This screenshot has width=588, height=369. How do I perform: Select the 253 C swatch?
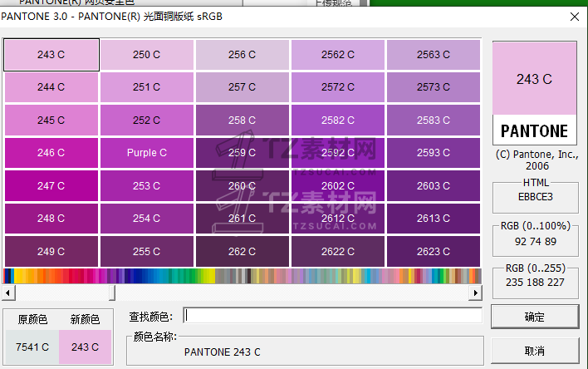coord(147,186)
